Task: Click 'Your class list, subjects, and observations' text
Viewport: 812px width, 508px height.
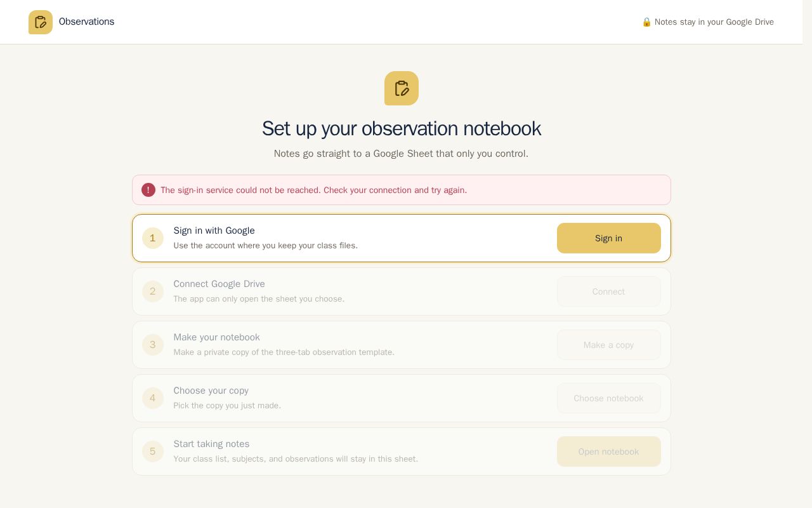Action: (296, 459)
